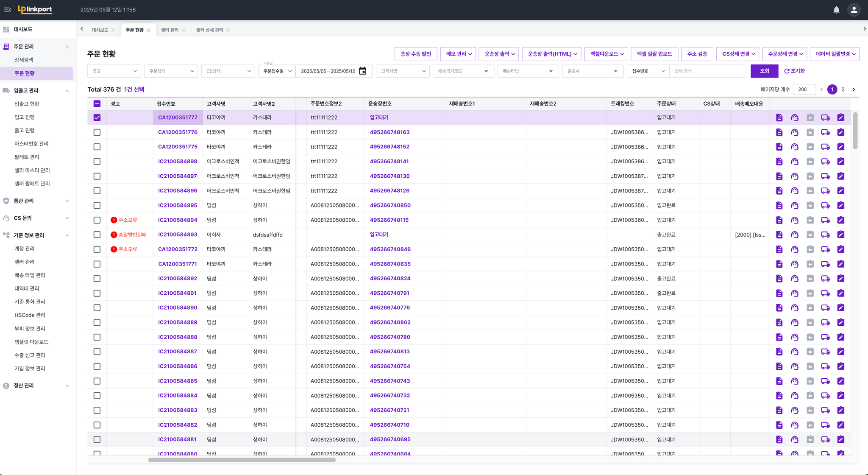Click edit clipboard icon for IC2100584891
Image resolution: width=868 pixels, height=475 pixels.
coord(841,293)
